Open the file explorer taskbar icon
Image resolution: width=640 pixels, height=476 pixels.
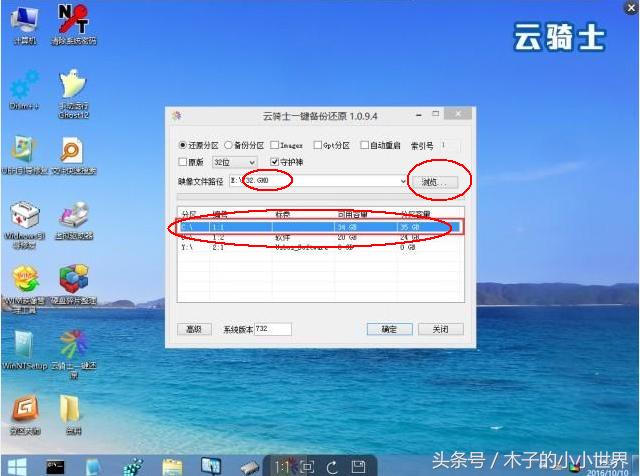pos(172,467)
